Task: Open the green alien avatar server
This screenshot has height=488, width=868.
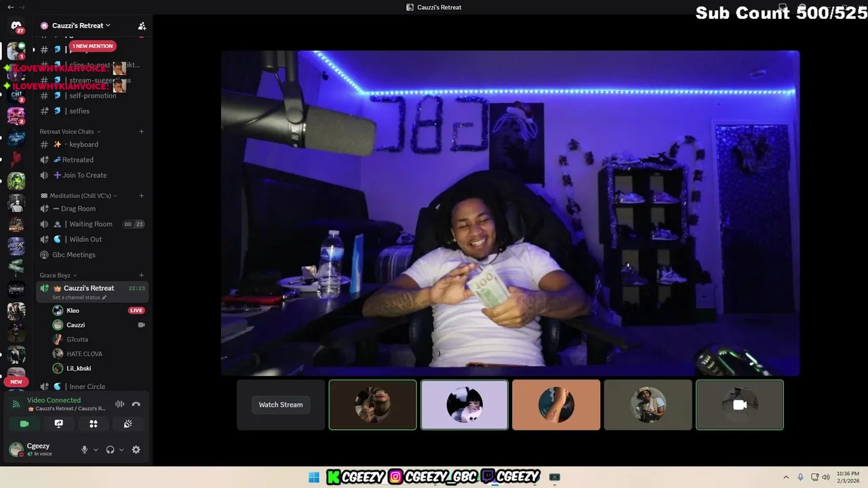Action: pos(16,181)
